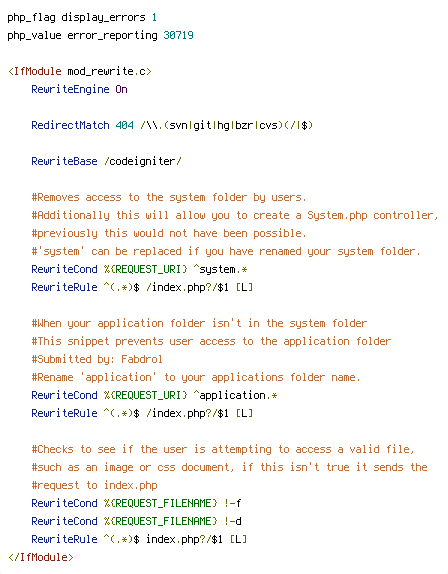Screen dimensions: 448x574
Task: Click the RewriteCond line matching ^application.*
Action: [154, 395]
